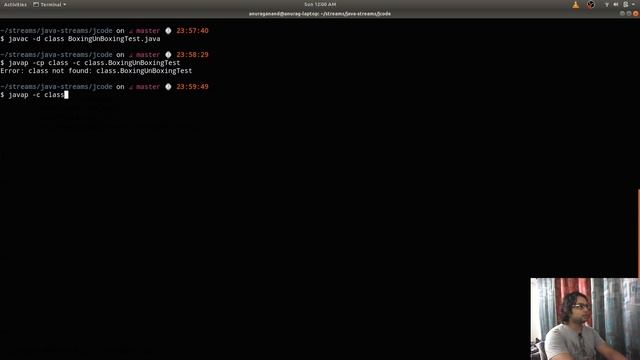Expand the system menu arrow

(x=633, y=4)
